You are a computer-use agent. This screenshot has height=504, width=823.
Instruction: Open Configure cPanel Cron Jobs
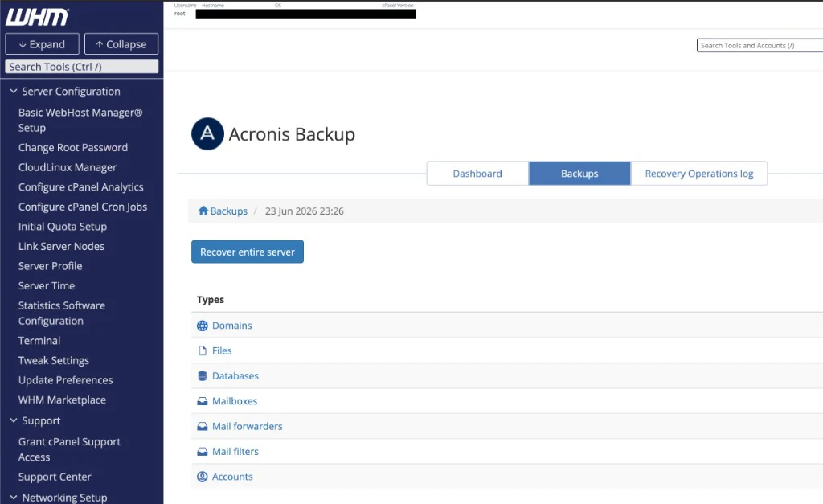(x=83, y=207)
